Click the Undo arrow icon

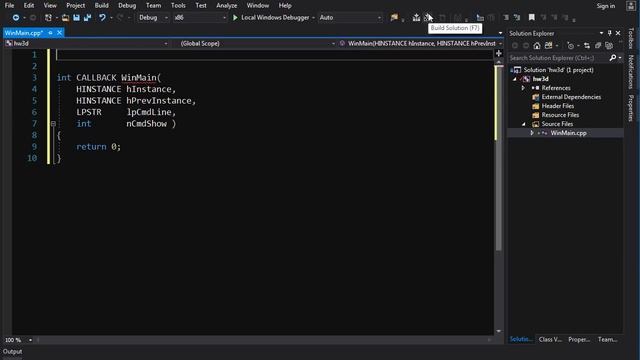point(102,18)
